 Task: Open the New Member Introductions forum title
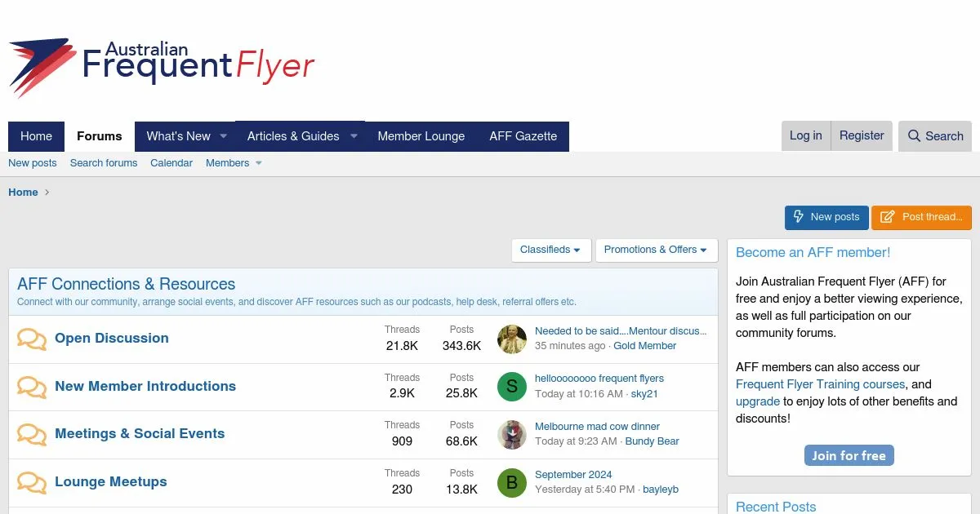(x=145, y=386)
